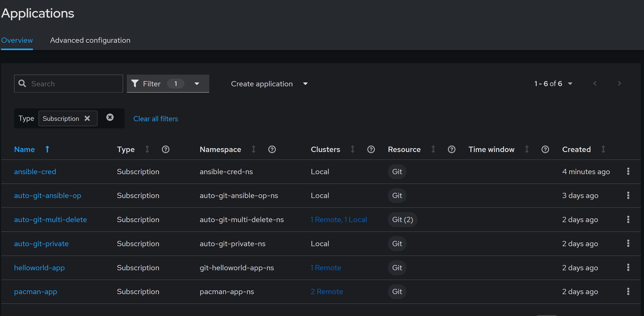Expand the Create application dropdown
Screen dimensions: 644x316
[x=269, y=84]
